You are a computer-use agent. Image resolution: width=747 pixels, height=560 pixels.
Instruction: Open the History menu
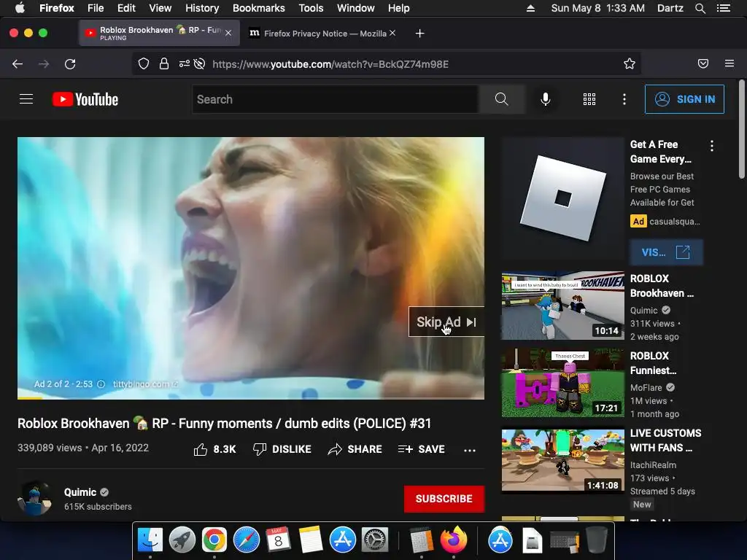click(x=202, y=8)
